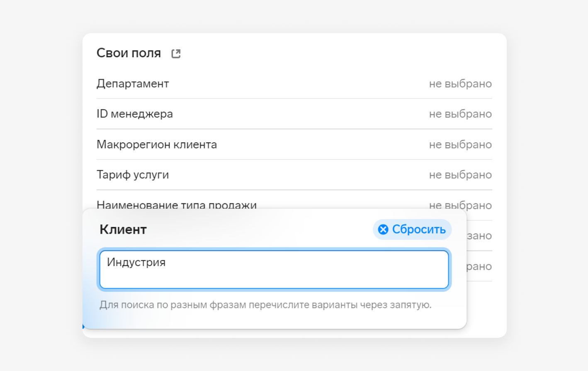This screenshot has height=371, width=588.
Task: Open the ID менеджера field row
Action: (x=294, y=114)
